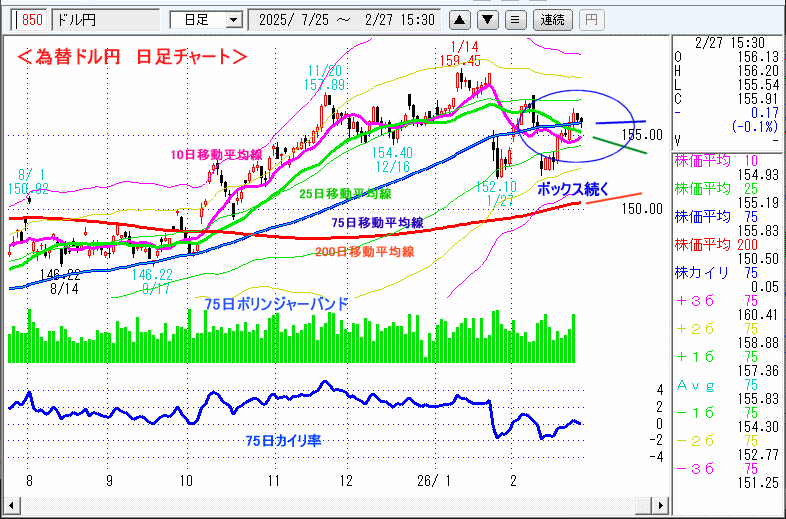Click the up triangle button in toolbar

coord(461,19)
